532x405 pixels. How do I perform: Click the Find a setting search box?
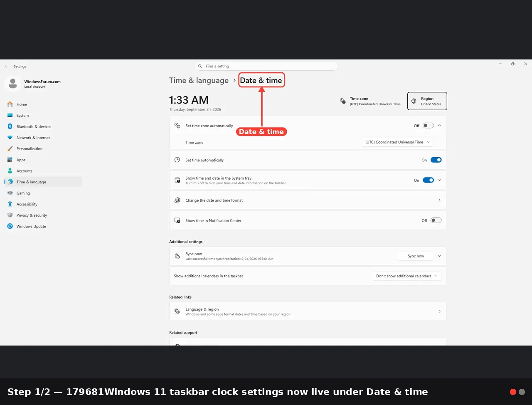[266, 66]
